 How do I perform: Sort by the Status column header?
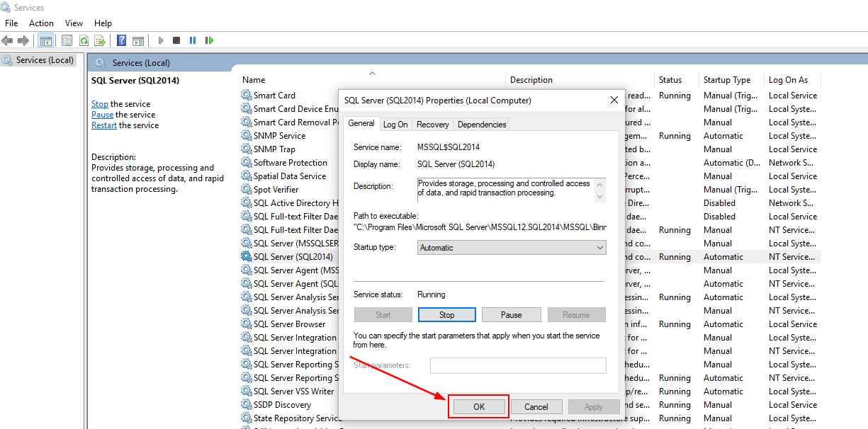pos(670,80)
